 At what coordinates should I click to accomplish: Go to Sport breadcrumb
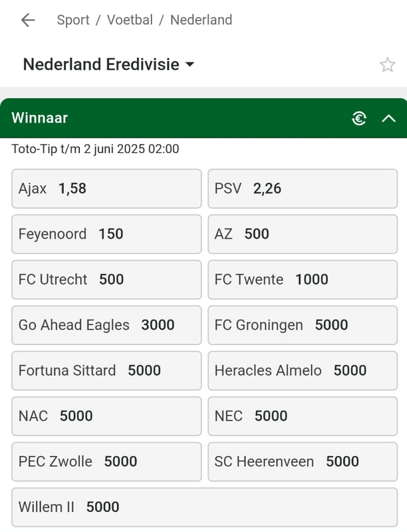[x=73, y=20]
